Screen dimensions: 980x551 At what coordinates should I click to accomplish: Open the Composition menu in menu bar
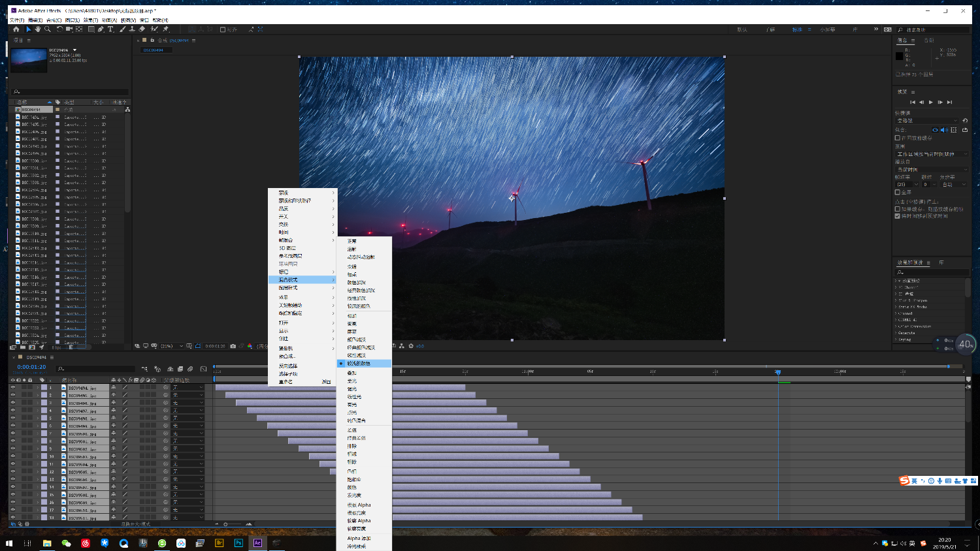tap(54, 20)
